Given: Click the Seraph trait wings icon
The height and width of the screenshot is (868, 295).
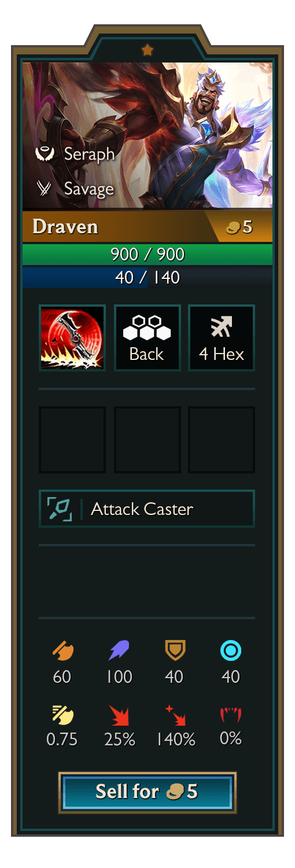Looking at the screenshot, I should 45,154.
